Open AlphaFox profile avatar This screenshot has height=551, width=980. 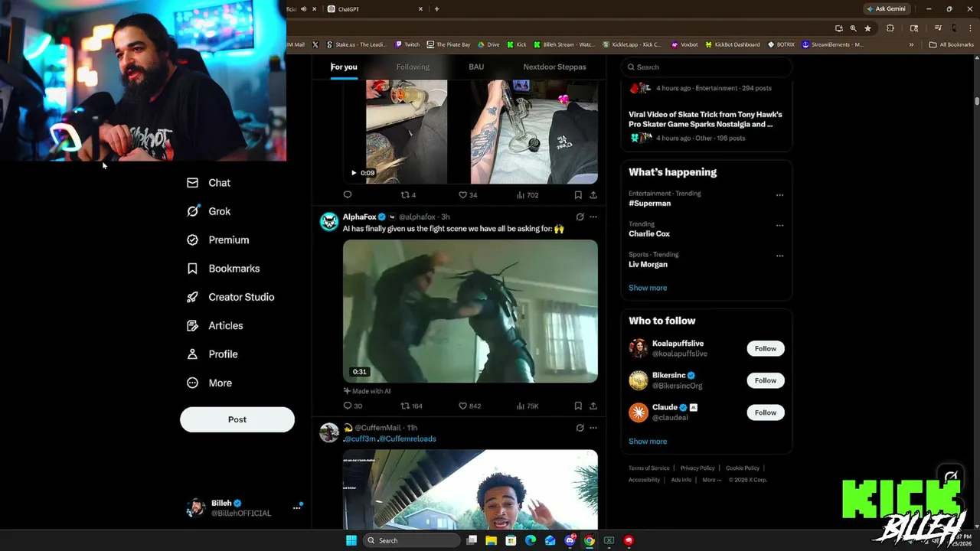click(329, 221)
